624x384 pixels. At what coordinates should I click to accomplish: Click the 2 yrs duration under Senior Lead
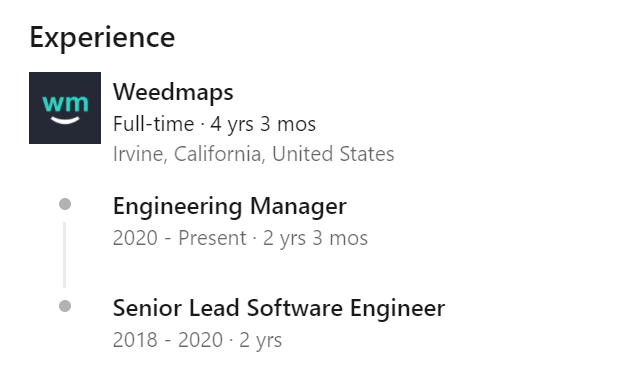coord(260,341)
